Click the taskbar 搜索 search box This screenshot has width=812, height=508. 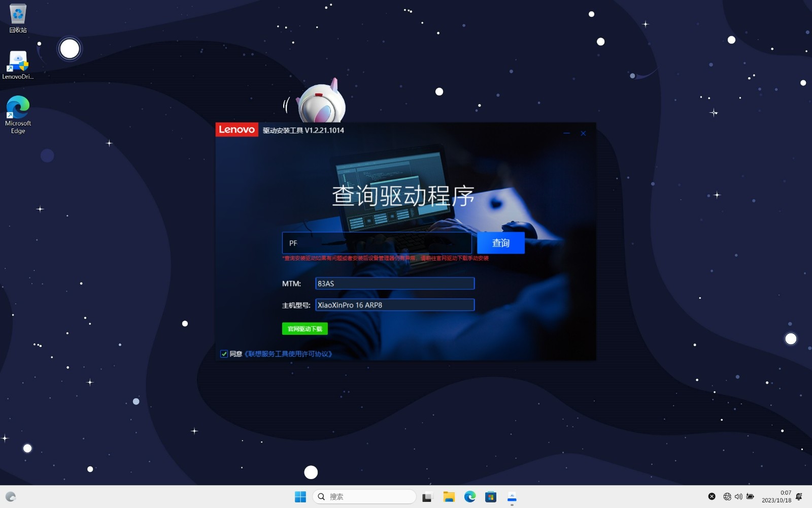click(364, 497)
